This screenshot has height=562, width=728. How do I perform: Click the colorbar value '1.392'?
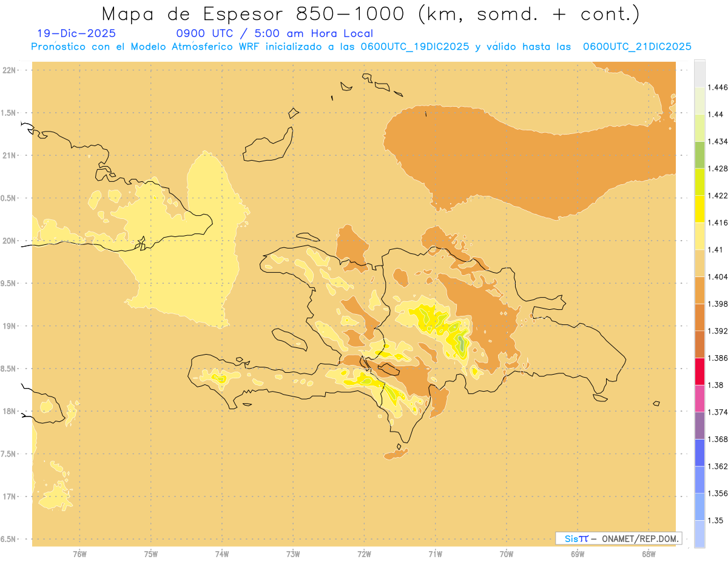716,331
